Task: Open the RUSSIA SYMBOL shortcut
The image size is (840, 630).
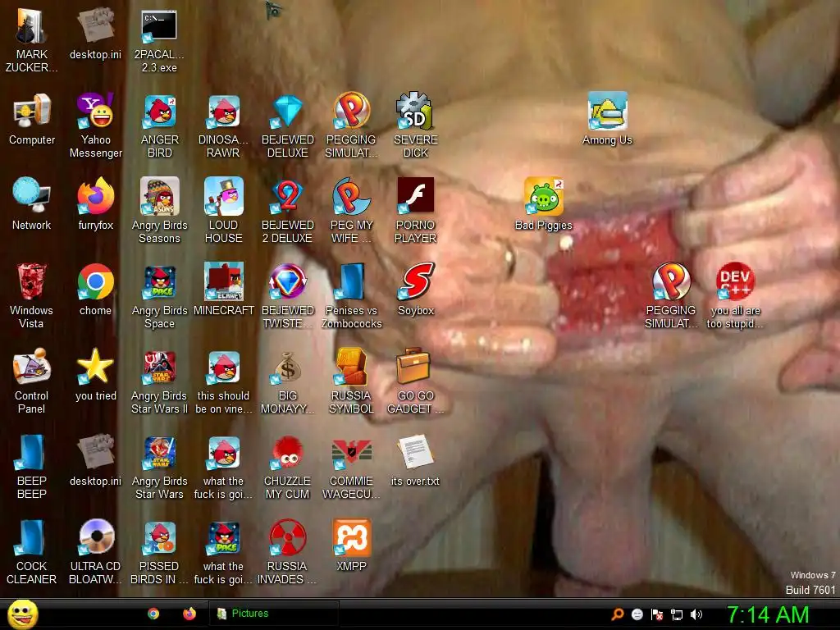Action: (351, 381)
